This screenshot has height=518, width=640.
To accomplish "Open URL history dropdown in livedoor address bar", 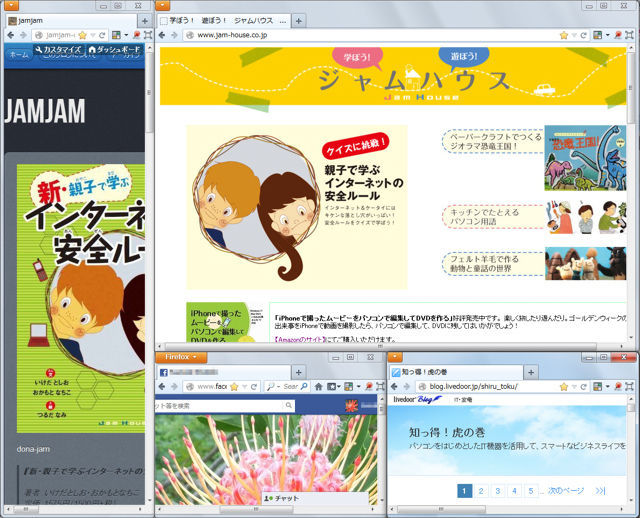I will pos(574,386).
